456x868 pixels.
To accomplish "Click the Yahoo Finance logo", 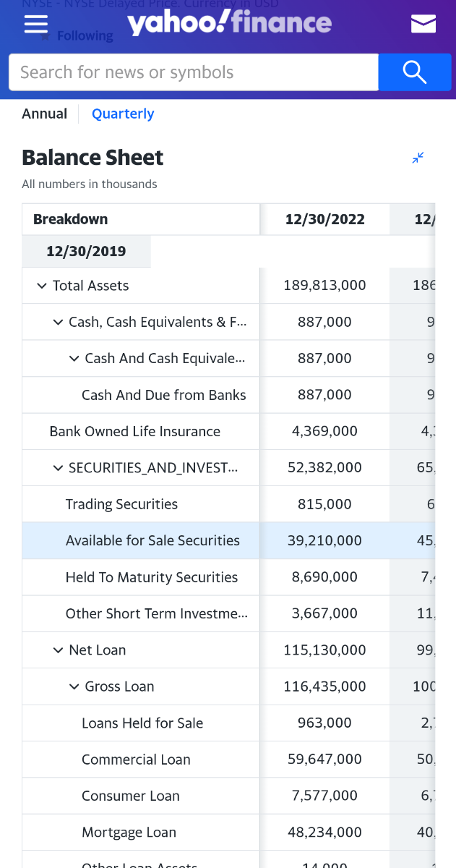I will 229,23.
